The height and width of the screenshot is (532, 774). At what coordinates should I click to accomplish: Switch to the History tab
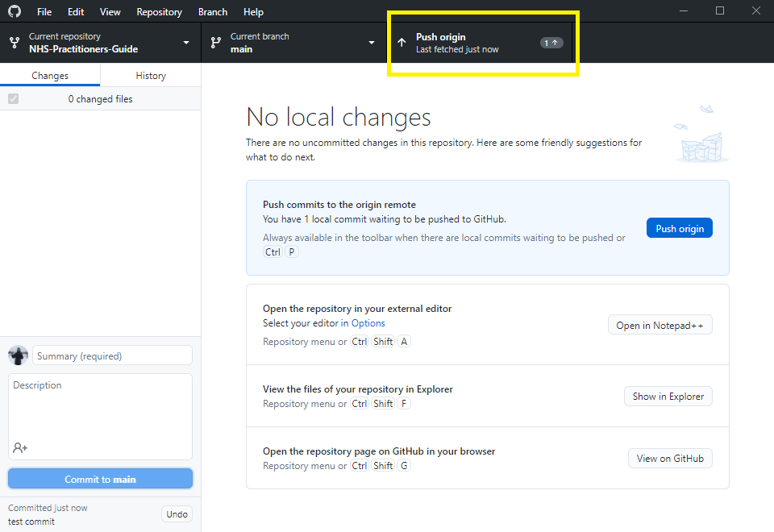(151, 76)
